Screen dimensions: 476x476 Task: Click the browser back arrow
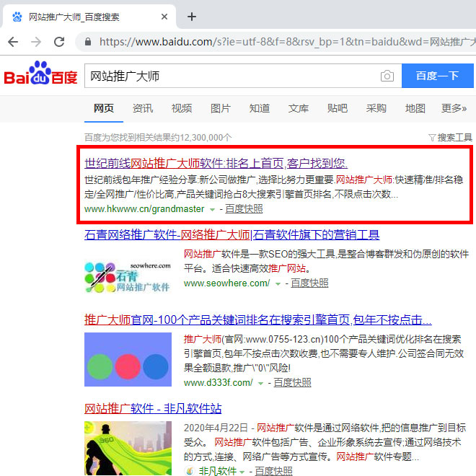pos(13,42)
